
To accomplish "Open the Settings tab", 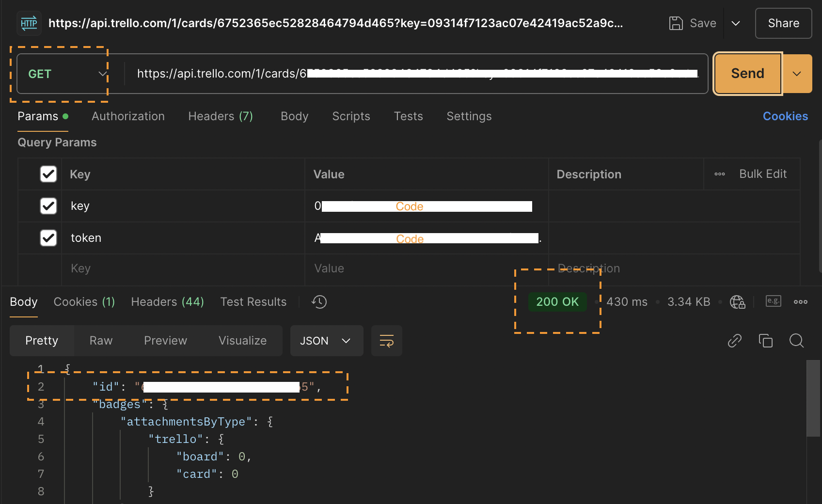I will coord(469,116).
